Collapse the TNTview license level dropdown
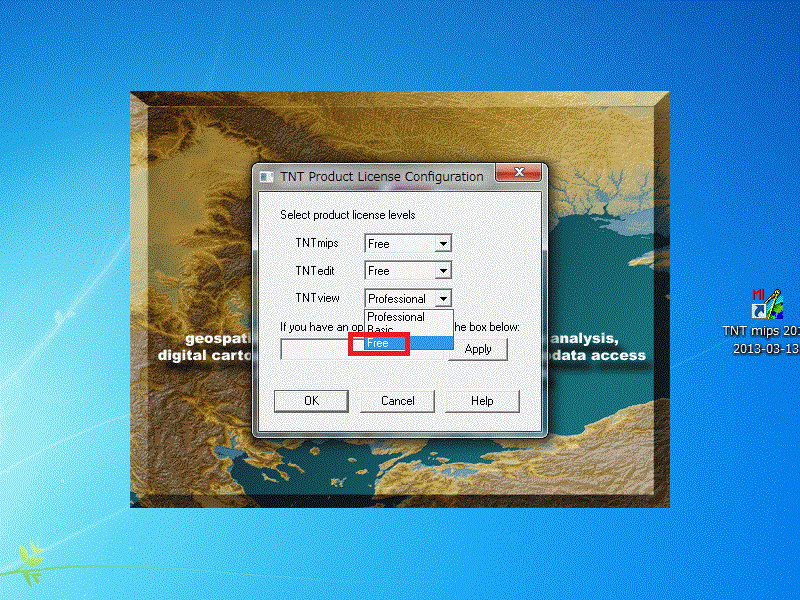This screenshot has width=800, height=600. point(443,298)
